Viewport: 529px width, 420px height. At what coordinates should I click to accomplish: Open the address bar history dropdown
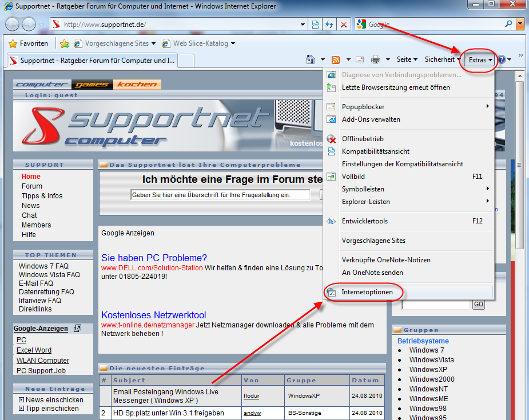click(303, 25)
